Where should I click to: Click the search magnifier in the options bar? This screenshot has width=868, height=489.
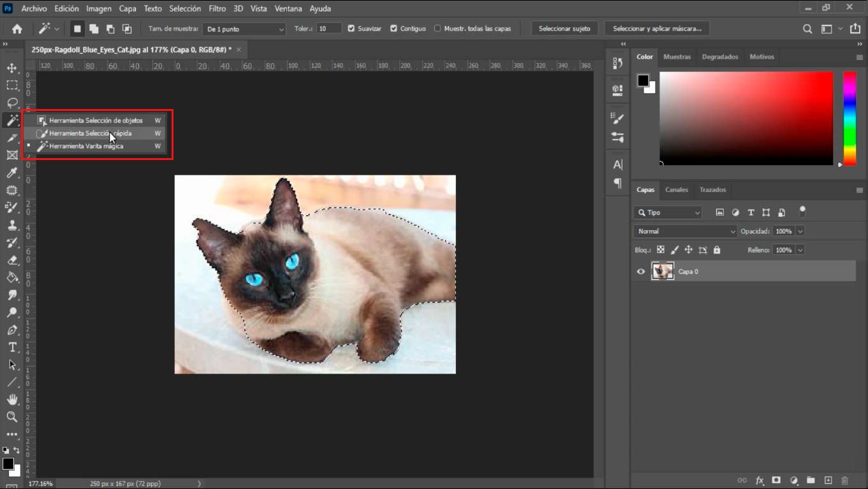click(x=807, y=29)
